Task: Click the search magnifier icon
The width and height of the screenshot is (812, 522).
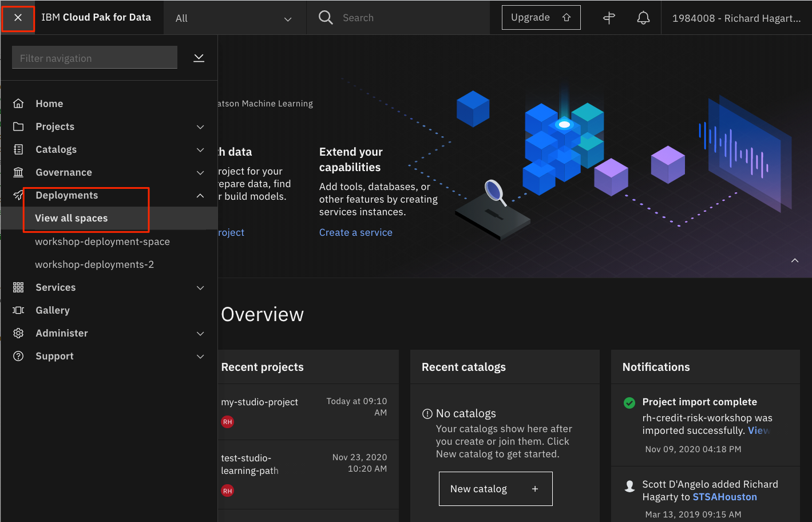Action: pyautogui.click(x=326, y=18)
